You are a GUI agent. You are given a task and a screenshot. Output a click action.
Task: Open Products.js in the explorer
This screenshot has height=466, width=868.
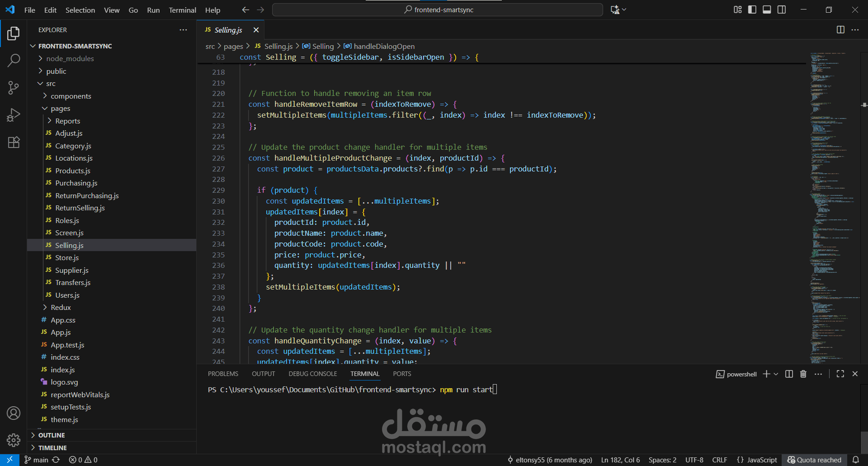tap(73, 171)
